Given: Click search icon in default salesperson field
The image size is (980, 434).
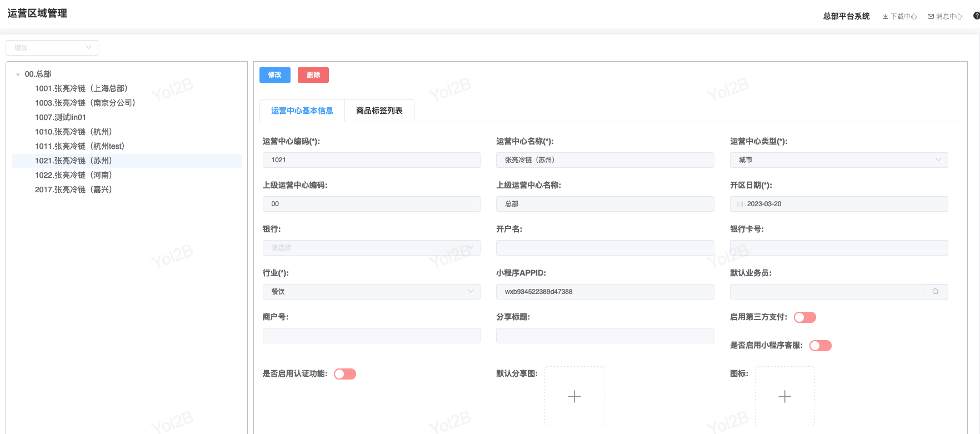Looking at the screenshot, I should pos(935,292).
